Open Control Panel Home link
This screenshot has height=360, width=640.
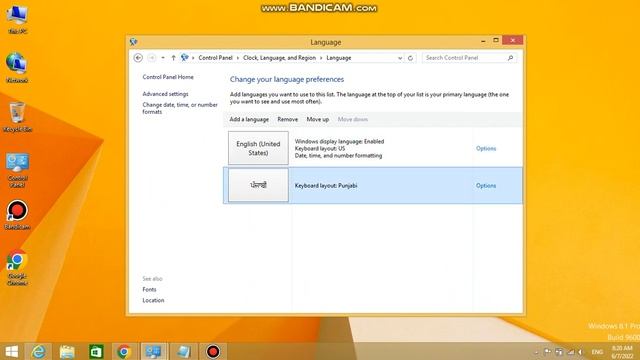click(x=168, y=77)
